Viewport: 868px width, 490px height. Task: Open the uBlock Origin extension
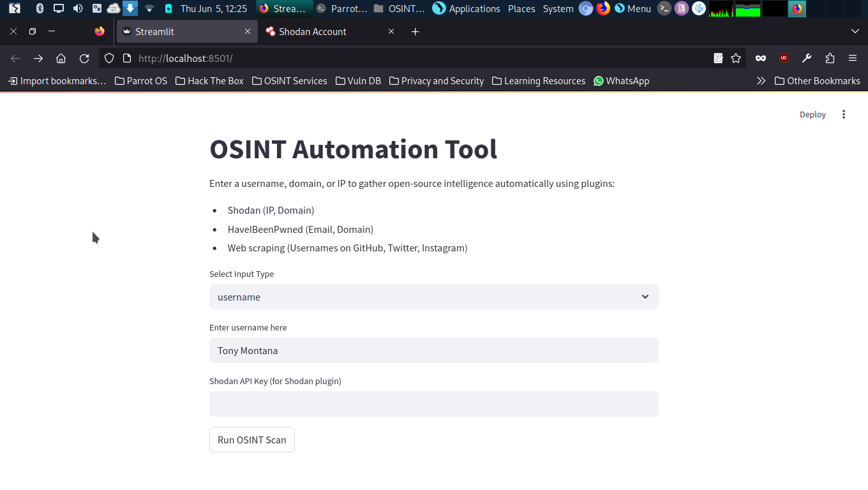pyautogui.click(x=784, y=58)
